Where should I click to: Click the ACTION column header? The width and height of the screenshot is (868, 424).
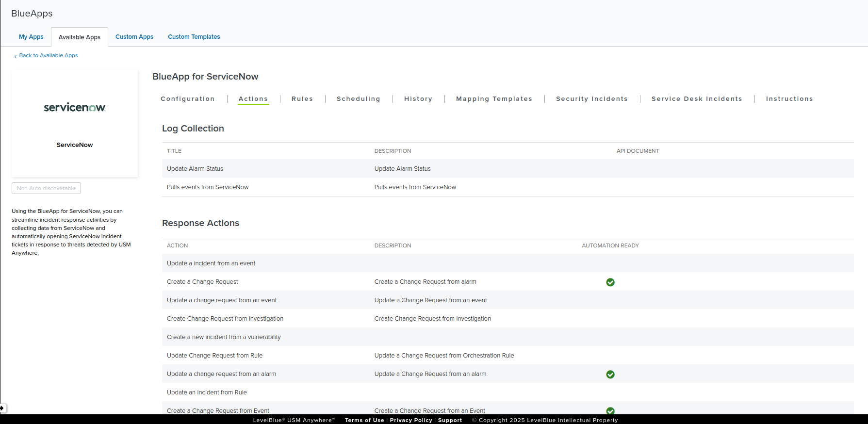(x=177, y=245)
